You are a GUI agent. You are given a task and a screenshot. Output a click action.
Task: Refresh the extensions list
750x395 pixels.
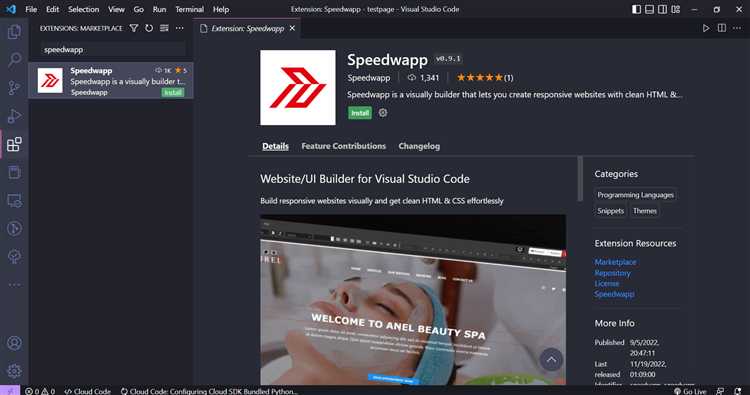[149, 28]
